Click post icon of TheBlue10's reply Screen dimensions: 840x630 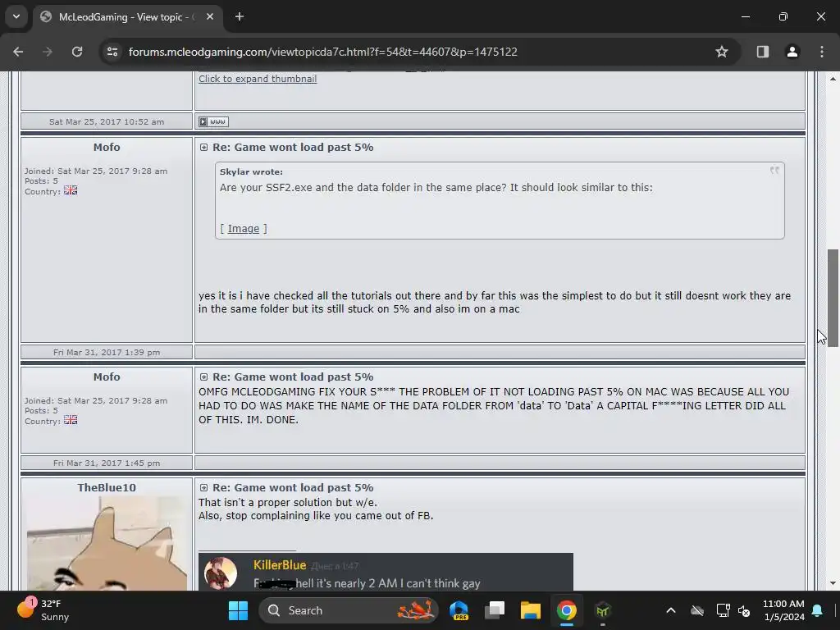tap(203, 488)
